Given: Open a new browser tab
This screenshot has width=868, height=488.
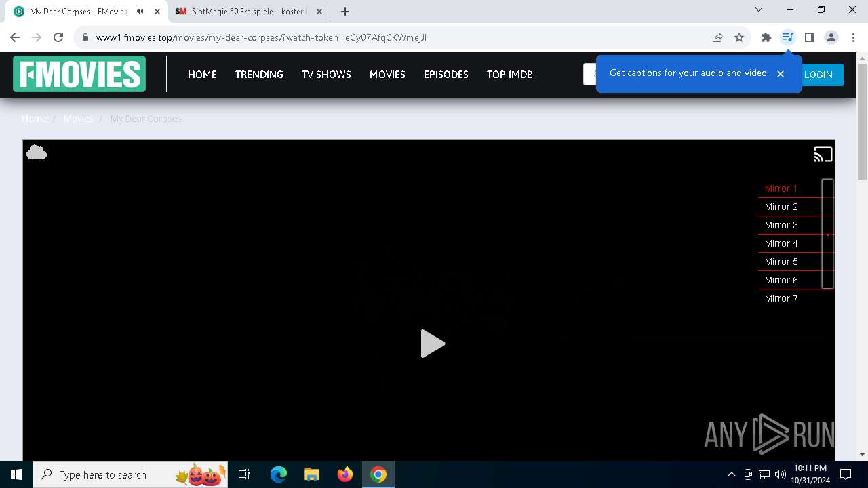Looking at the screenshot, I should coord(345,12).
